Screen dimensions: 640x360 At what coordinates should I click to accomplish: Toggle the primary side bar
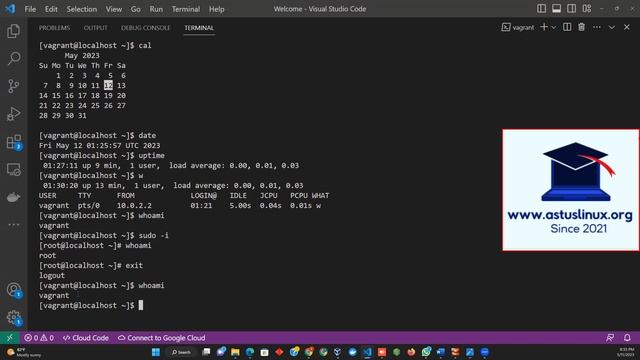click(x=541, y=9)
